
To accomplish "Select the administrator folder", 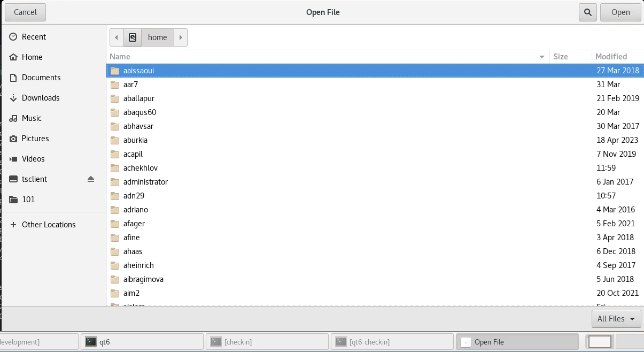I will point(375,182).
